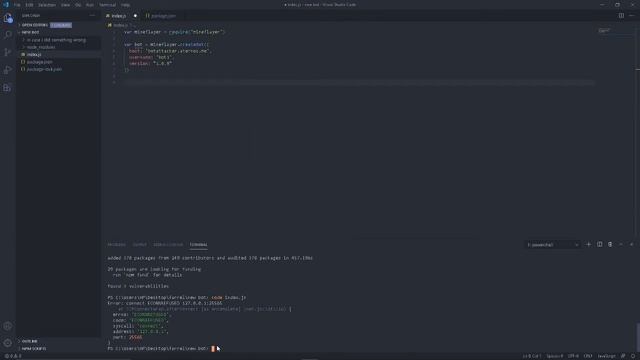Click the CRLF end-of-line indicator

[x=588, y=356]
